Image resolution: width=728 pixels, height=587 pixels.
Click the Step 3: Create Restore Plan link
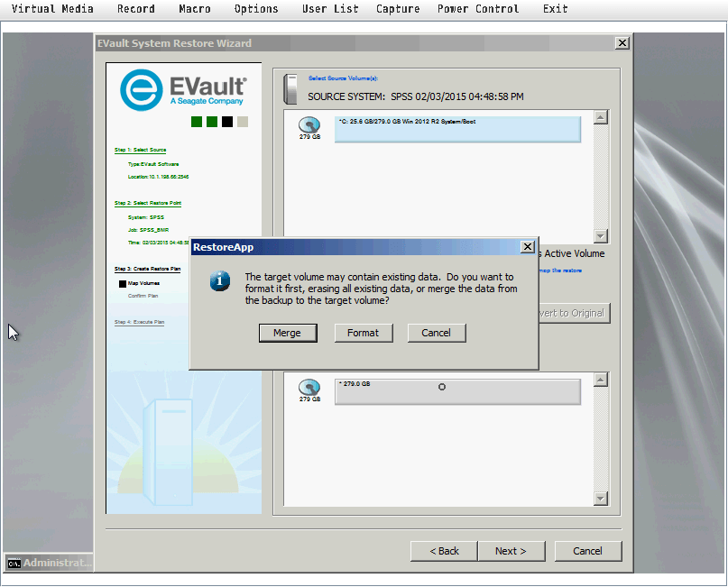(x=147, y=269)
